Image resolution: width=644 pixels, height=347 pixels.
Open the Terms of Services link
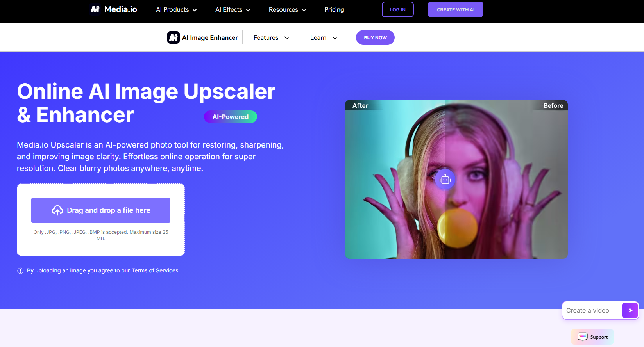(155, 270)
